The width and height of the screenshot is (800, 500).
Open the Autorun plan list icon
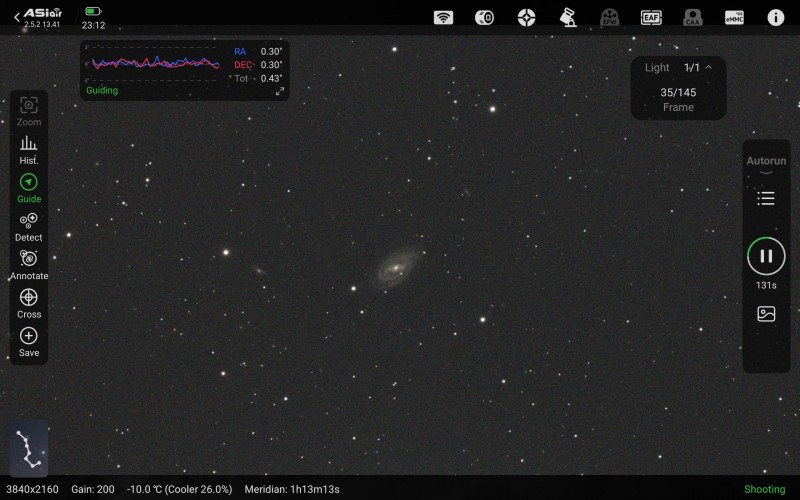766,198
